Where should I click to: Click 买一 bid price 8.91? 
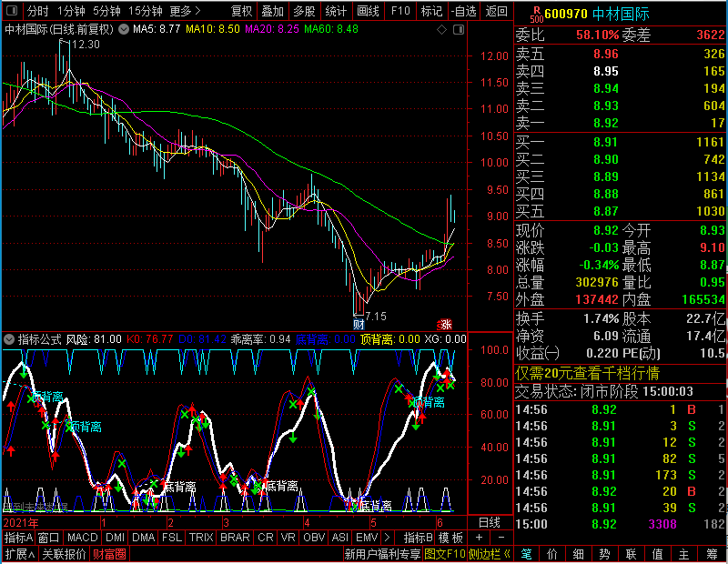[x=606, y=142]
